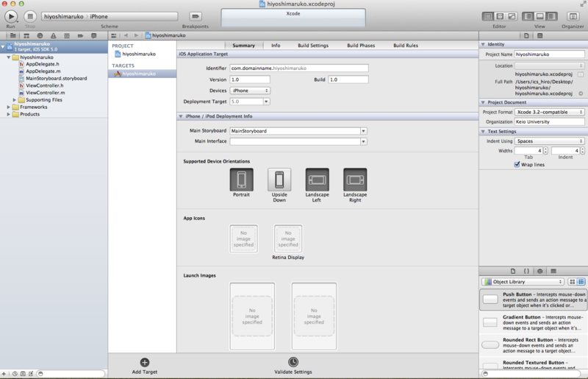Uncheck the Wrap lines checkbox
Screen dimensions: 588x379
click(517, 165)
